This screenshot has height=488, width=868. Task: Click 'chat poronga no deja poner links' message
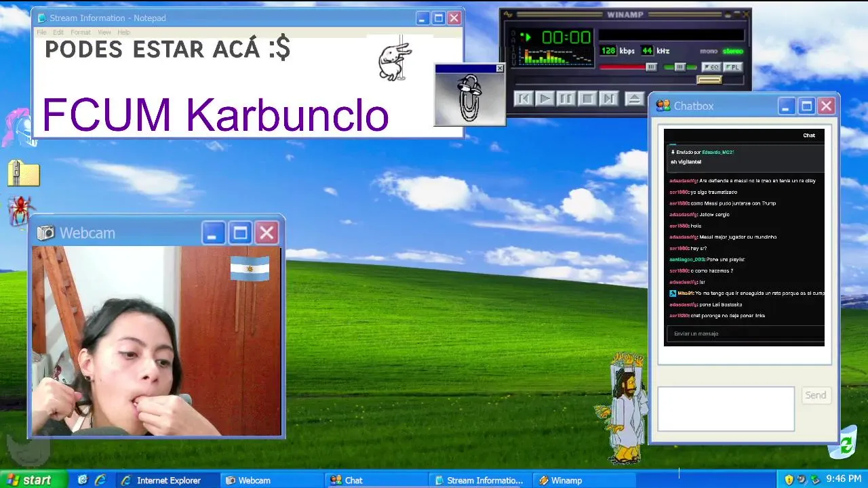tap(728, 316)
